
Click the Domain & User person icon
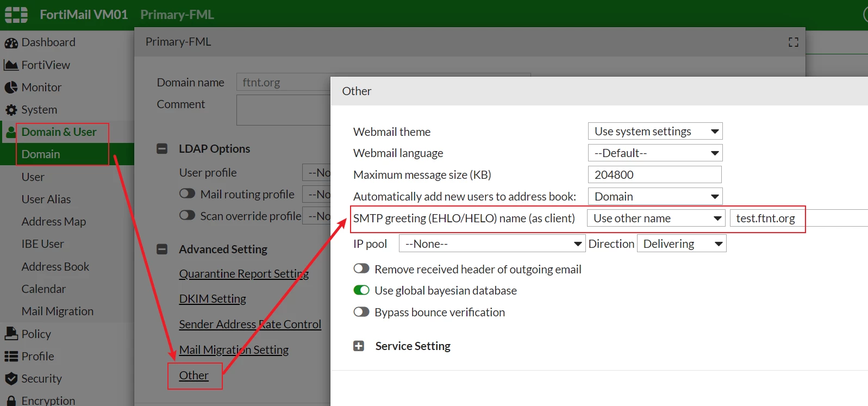[x=10, y=132]
